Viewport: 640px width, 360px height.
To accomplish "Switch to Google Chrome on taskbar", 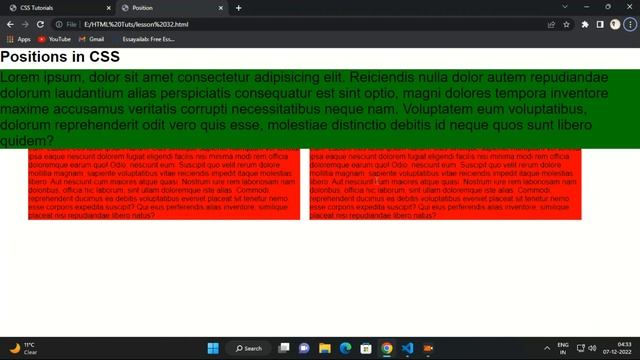I will [387, 348].
